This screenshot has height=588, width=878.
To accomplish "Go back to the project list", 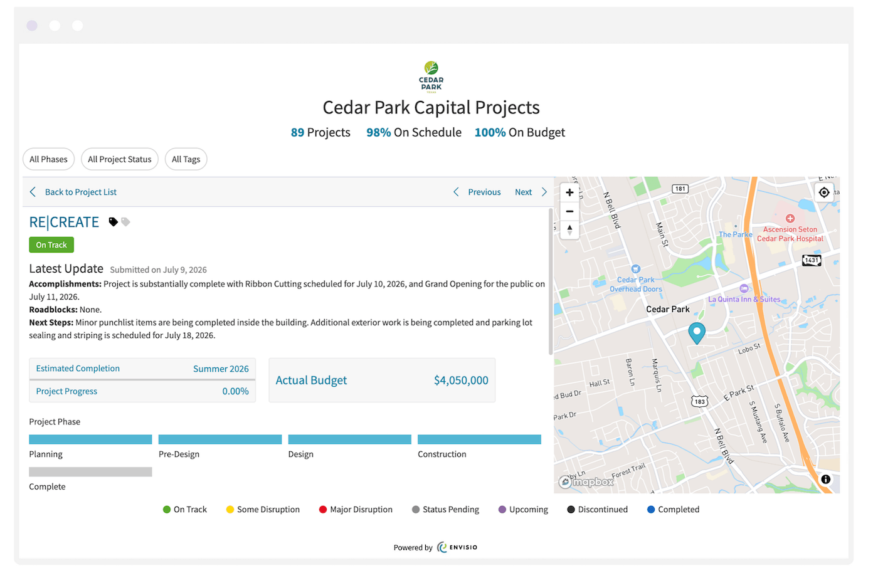I will click(81, 192).
